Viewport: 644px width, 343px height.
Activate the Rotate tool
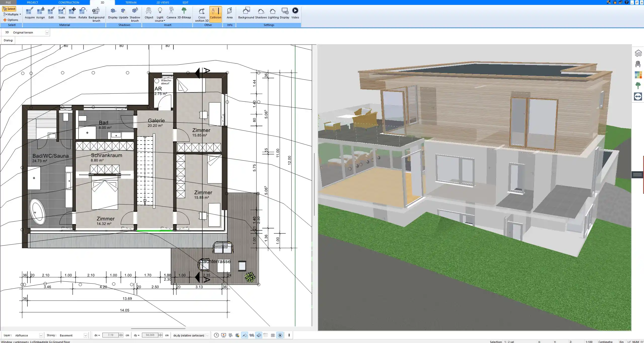[x=83, y=13]
